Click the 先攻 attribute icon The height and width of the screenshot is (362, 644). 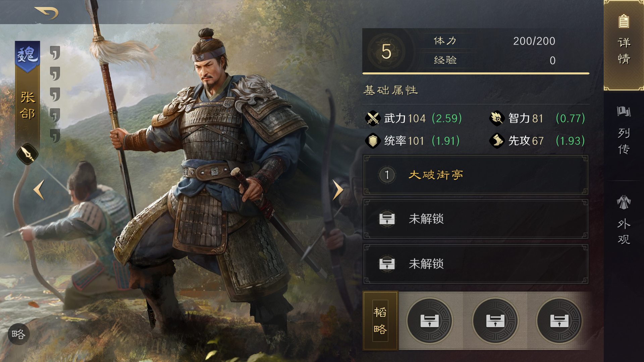[497, 141]
